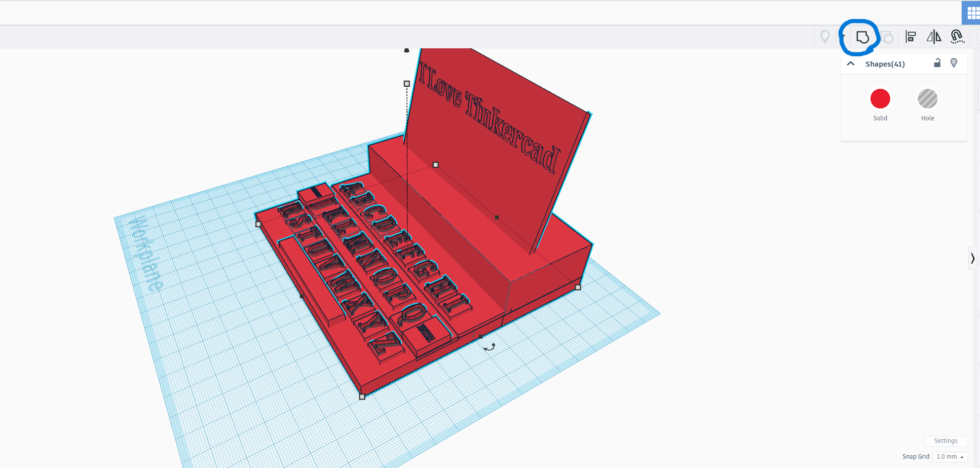This screenshot has width=980, height=468.
Task: Click the Shapes(41) panel title
Action: pos(885,64)
